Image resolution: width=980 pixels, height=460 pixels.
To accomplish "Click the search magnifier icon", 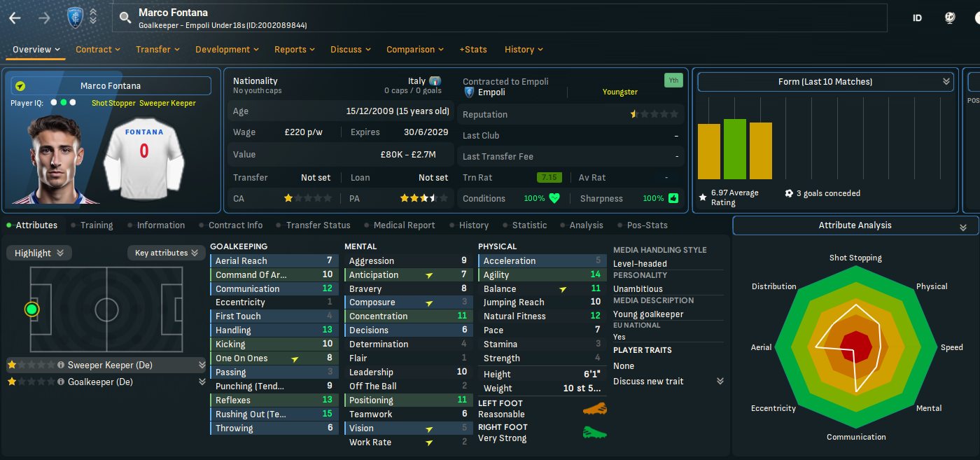I will click(x=125, y=18).
